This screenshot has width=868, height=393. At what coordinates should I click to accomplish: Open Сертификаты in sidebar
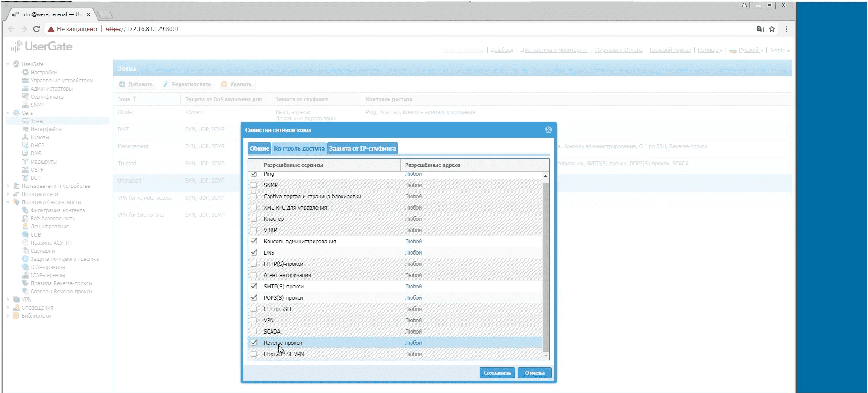47,97
